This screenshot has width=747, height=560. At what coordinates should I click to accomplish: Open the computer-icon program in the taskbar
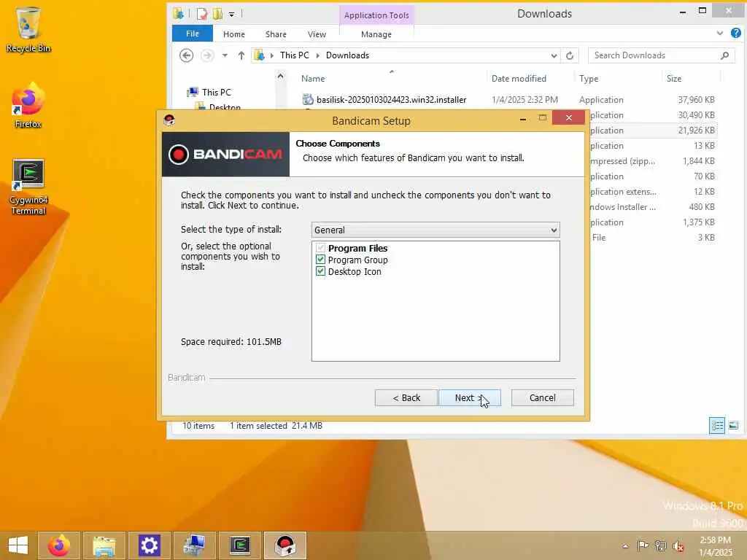click(194, 545)
